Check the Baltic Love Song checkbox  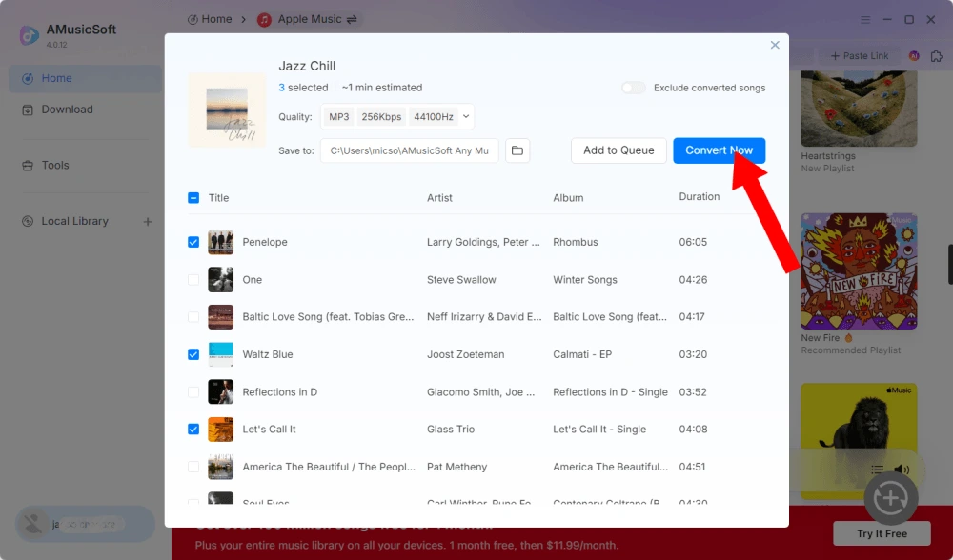[x=193, y=316]
